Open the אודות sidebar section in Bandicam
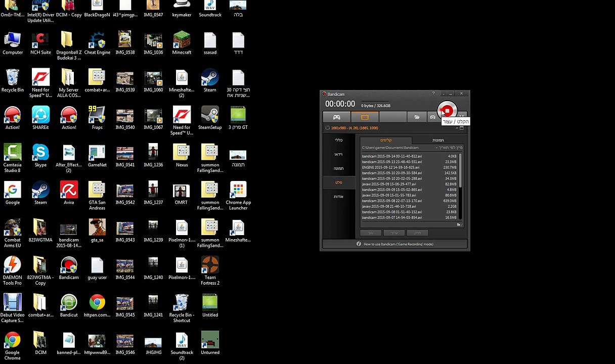This screenshot has width=615, height=364. [x=338, y=197]
